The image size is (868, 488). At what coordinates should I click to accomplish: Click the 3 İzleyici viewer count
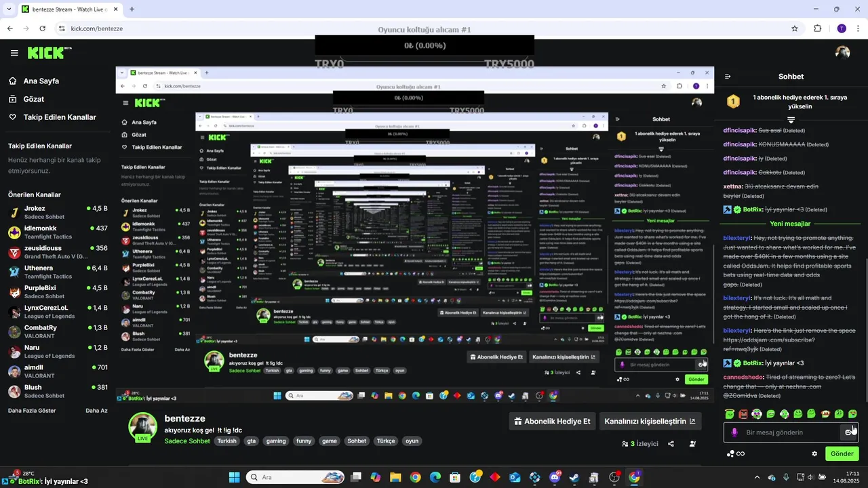[640, 444]
